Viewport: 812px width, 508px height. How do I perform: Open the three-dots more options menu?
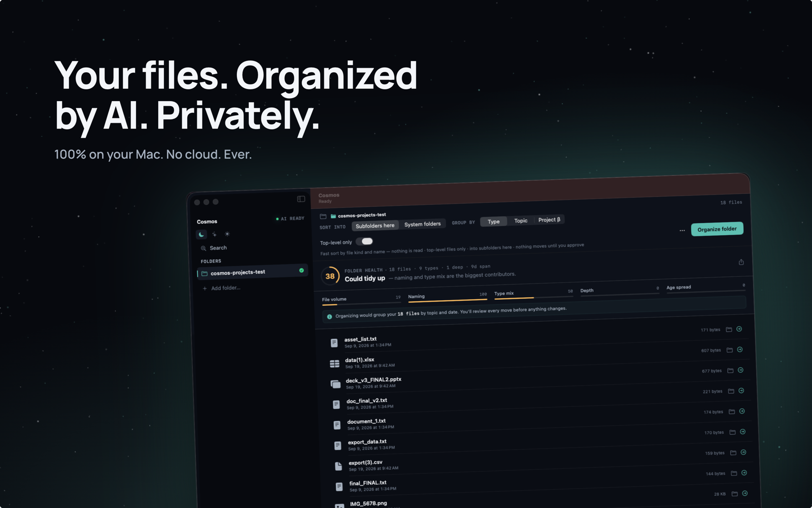click(682, 231)
